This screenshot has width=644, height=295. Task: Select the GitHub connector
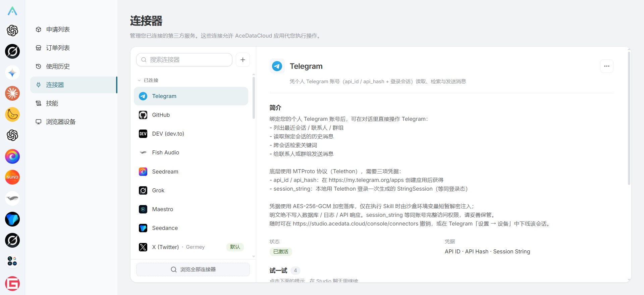[x=191, y=115]
